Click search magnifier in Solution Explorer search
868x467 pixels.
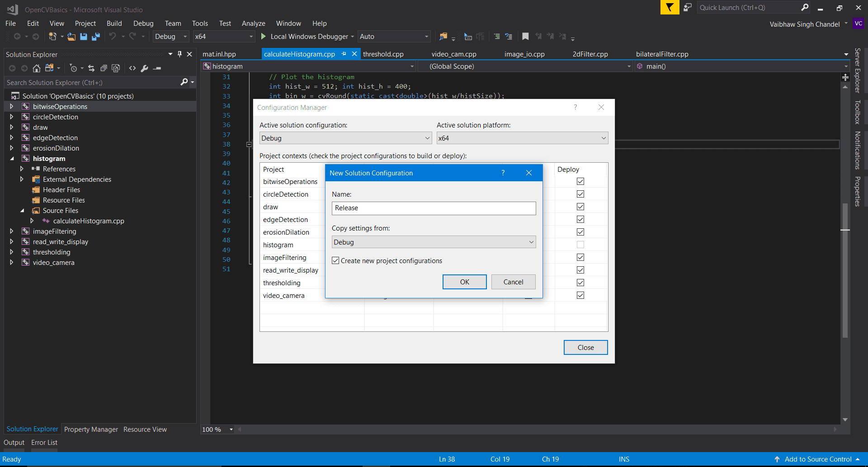(184, 82)
